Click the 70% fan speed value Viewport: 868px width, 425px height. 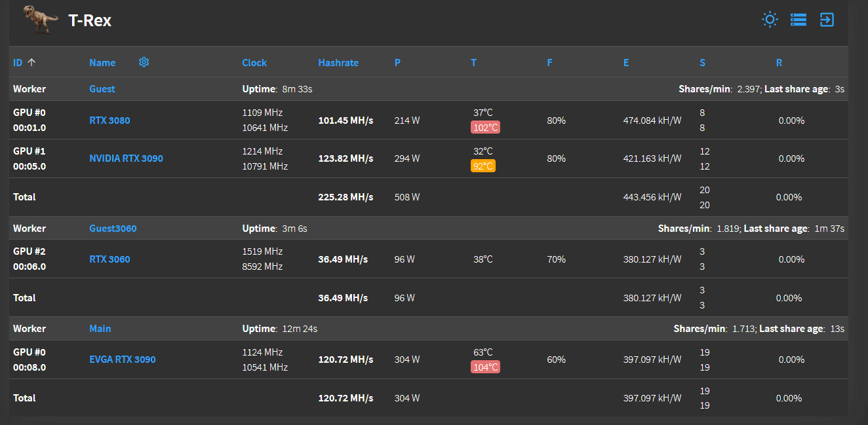point(556,259)
